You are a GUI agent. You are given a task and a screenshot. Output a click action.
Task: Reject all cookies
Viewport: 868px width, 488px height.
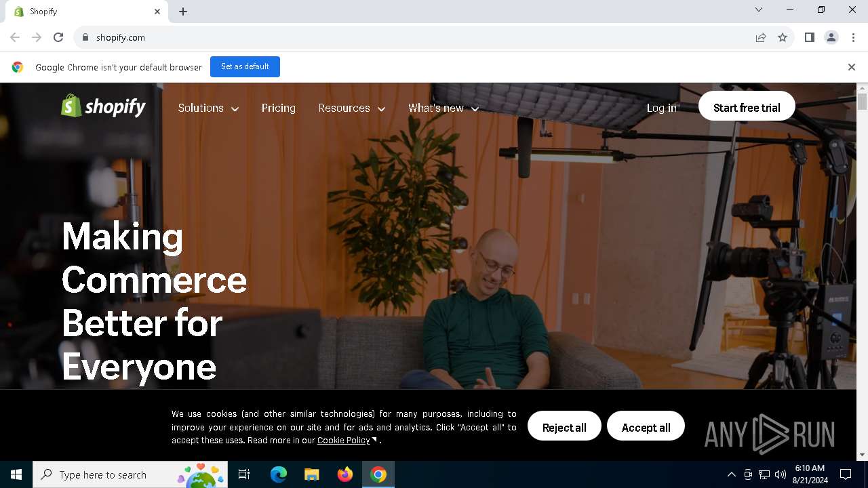click(x=564, y=427)
